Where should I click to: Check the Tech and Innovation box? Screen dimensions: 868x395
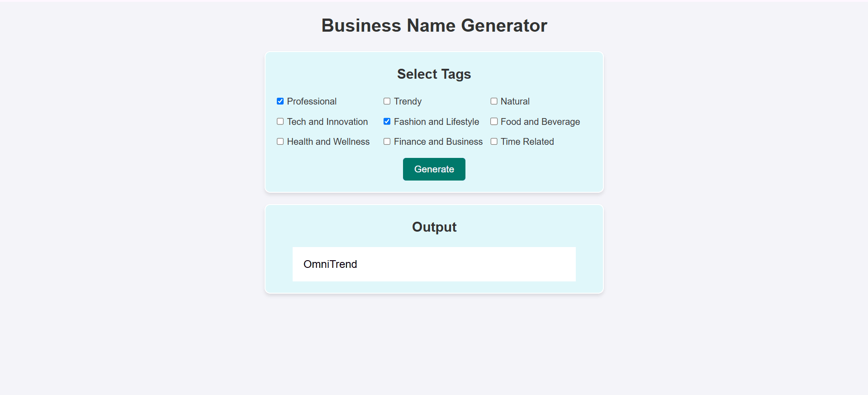(x=280, y=121)
